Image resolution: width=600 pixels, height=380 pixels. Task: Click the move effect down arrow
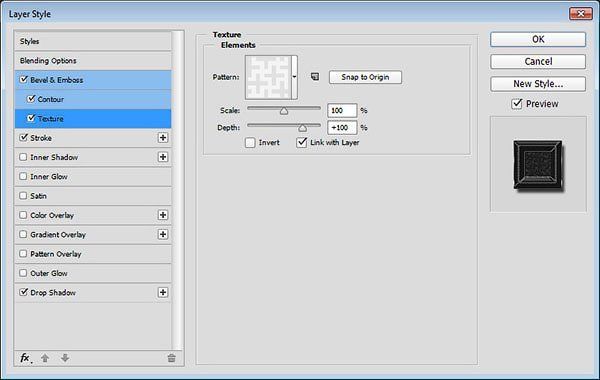coord(65,358)
